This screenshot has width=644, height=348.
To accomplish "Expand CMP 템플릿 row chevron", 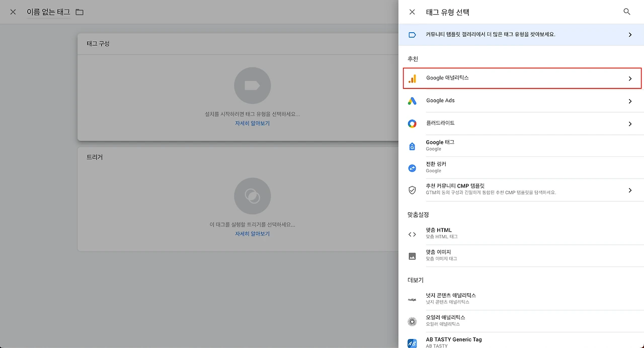I will pyautogui.click(x=630, y=190).
